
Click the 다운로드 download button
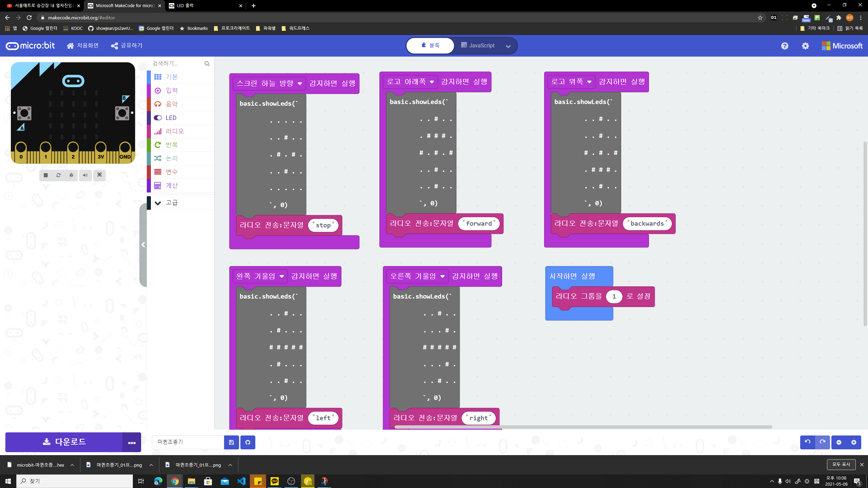point(64,442)
